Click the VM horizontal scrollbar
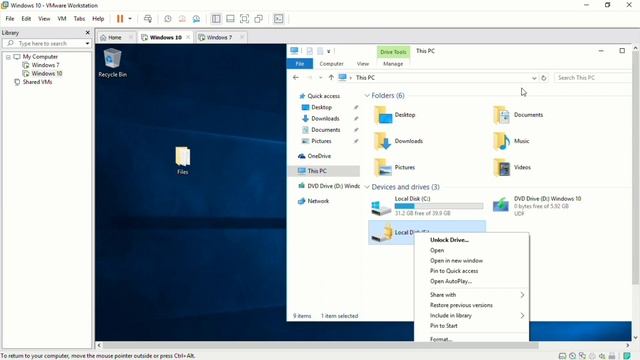640x360 pixels. pyautogui.click(x=320, y=345)
